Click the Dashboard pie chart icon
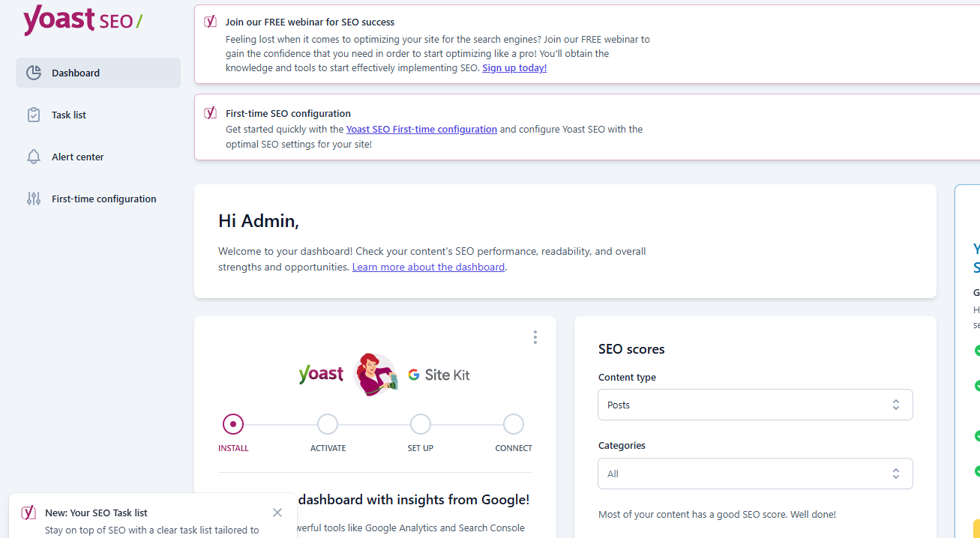Image resolution: width=980 pixels, height=538 pixels. (34, 73)
